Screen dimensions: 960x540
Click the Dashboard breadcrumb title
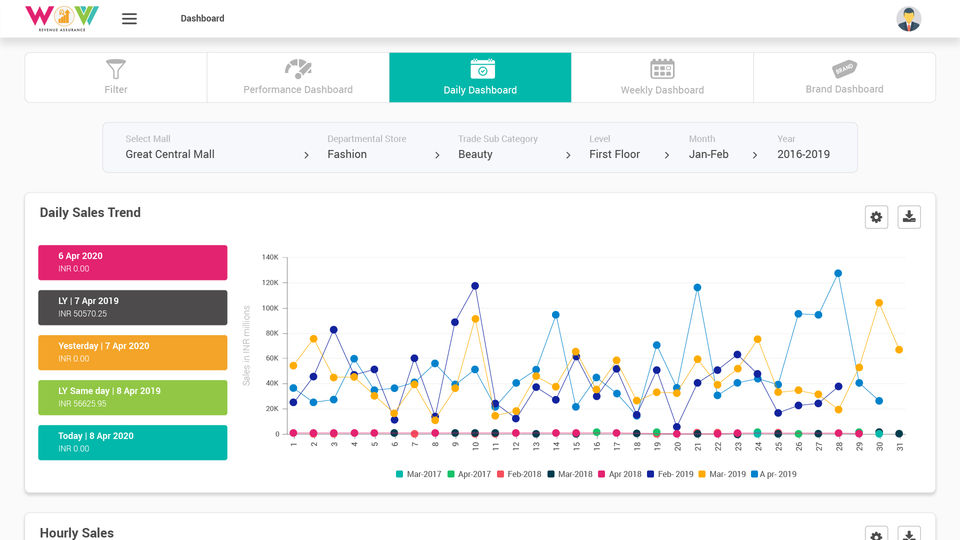(202, 18)
